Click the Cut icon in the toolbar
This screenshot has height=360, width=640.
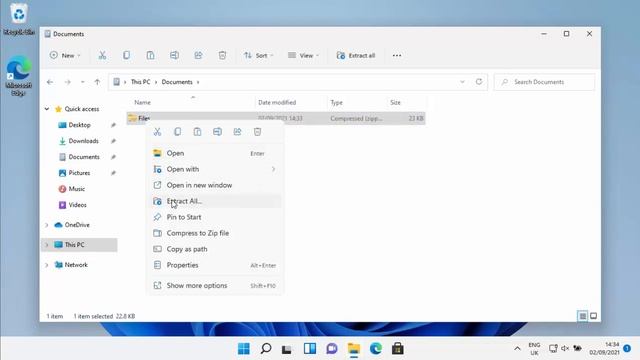(102, 55)
